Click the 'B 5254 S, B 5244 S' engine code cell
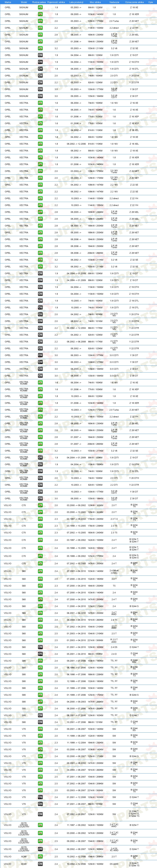The height and width of the screenshot is (868, 157). tap(134, 556)
